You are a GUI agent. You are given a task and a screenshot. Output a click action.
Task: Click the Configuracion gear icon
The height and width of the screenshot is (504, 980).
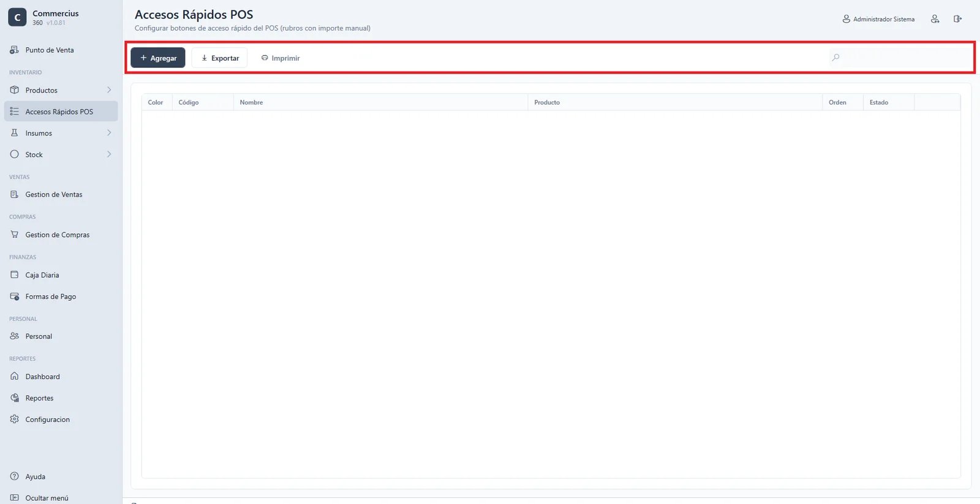tap(15, 419)
